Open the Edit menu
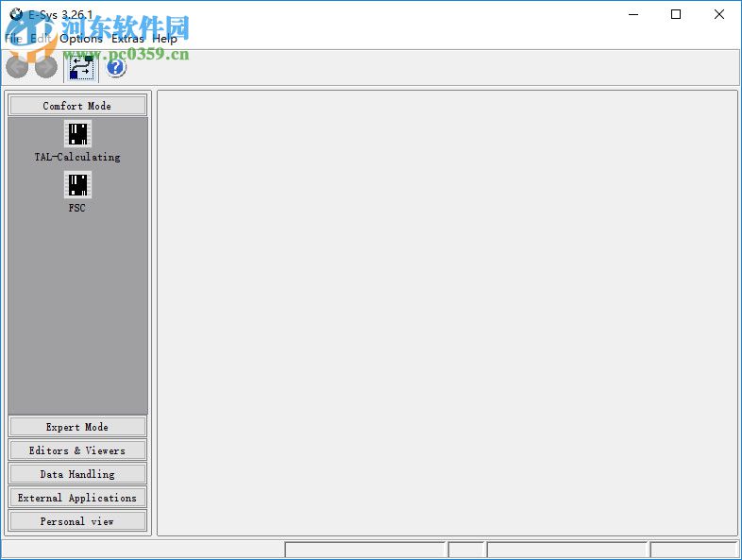The width and height of the screenshot is (742, 560). [41, 39]
